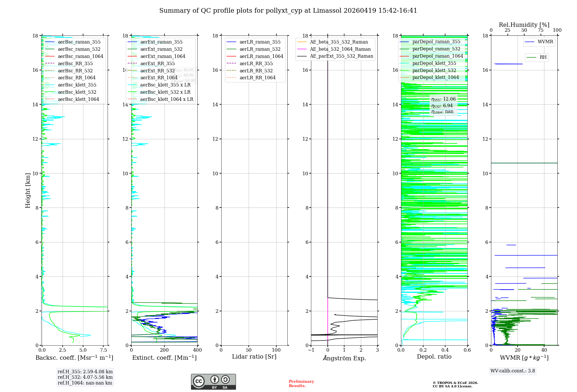Click the WV-calib.const. 3.8 text box
This screenshot has width=577, height=392.
pos(513,371)
